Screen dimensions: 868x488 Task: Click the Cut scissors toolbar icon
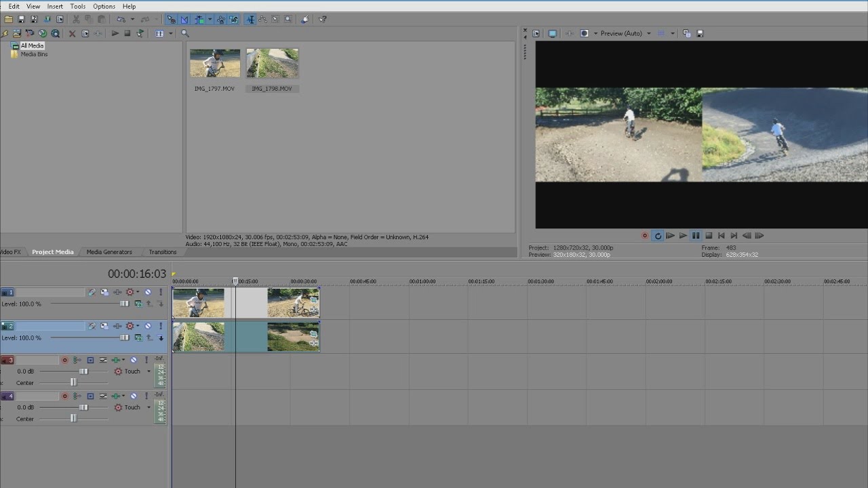click(x=76, y=20)
